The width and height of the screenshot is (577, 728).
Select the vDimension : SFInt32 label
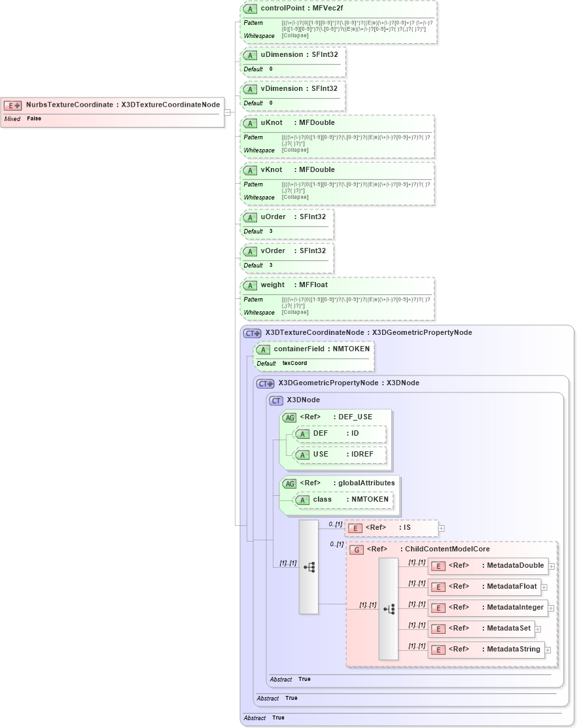click(299, 89)
